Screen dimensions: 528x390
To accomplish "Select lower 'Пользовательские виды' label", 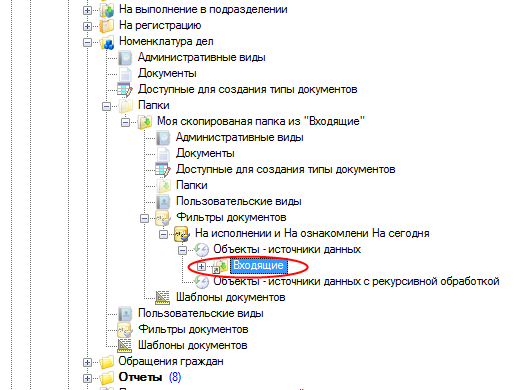I will 201,314.
